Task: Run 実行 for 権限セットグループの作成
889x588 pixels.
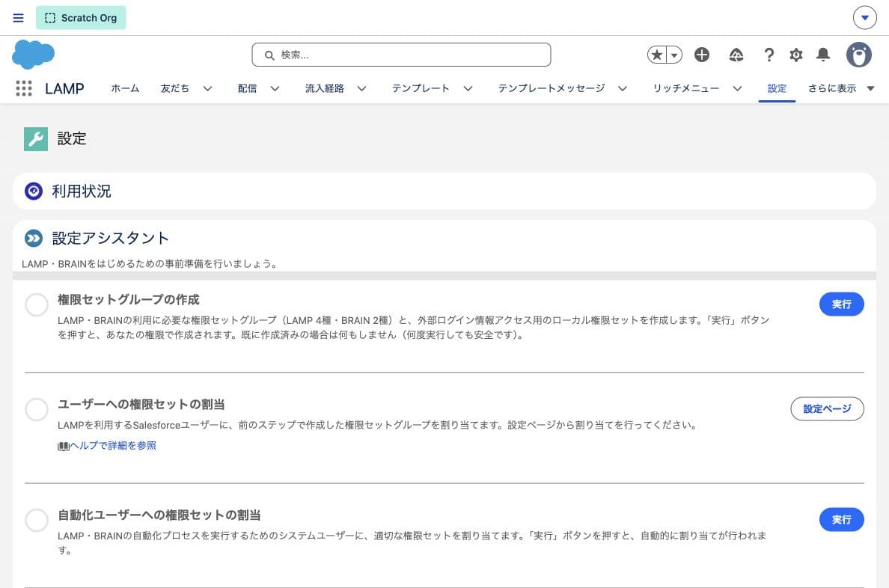Action: click(x=841, y=304)
